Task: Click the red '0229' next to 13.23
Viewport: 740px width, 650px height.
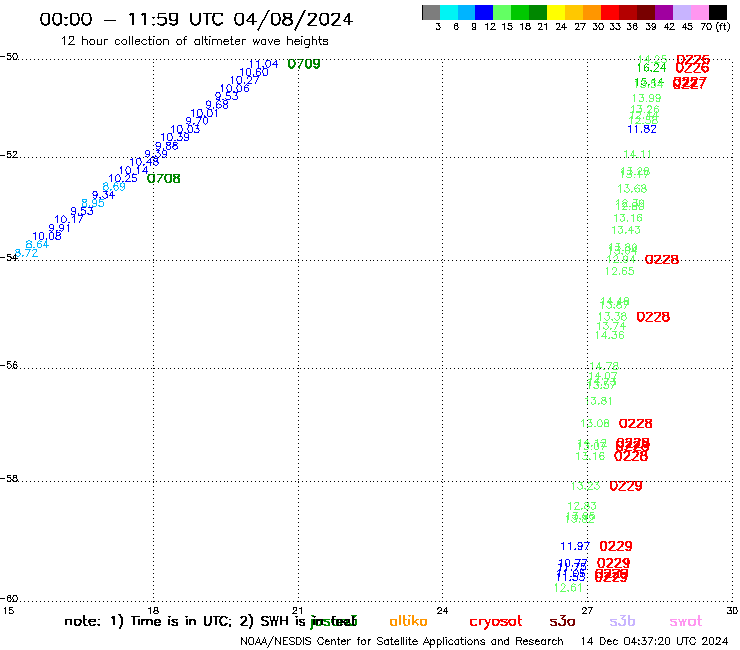Action: point(626,486)
